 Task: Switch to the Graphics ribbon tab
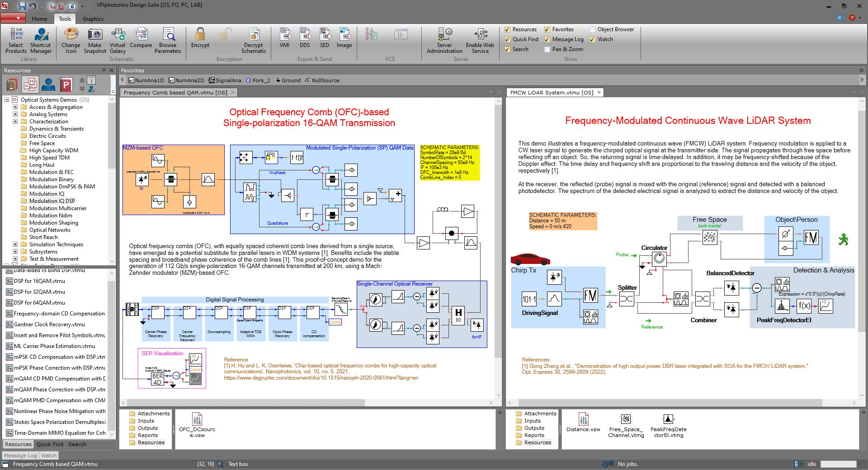pos(93,19)
